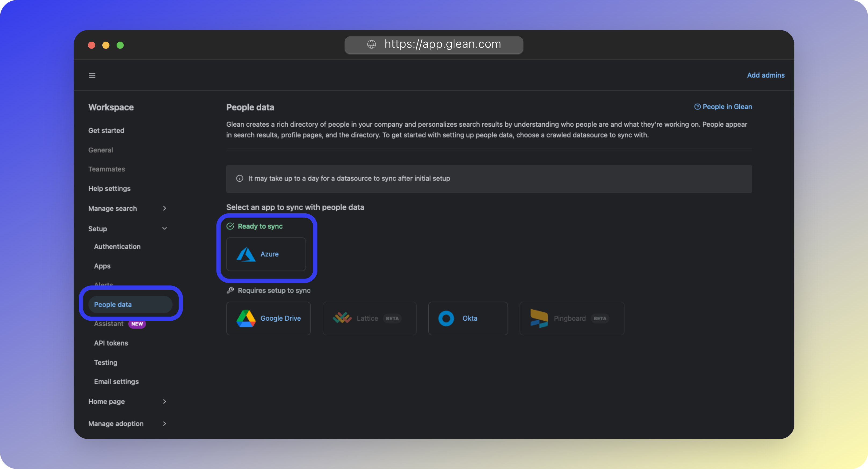Click the Add admins link

(766, 75)
